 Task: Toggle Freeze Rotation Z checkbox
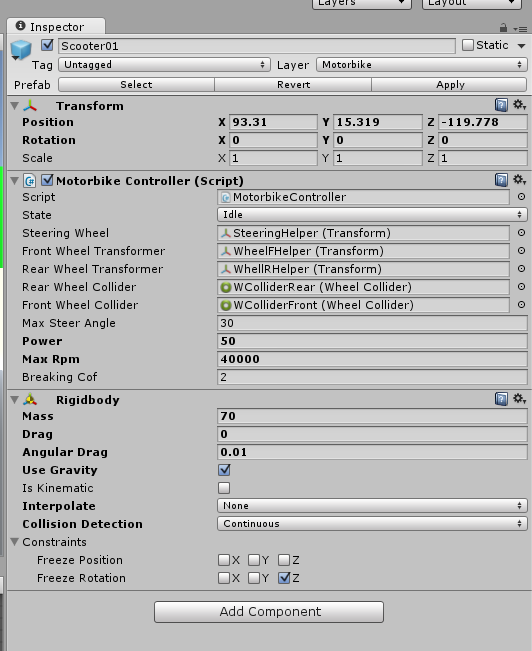284,578
